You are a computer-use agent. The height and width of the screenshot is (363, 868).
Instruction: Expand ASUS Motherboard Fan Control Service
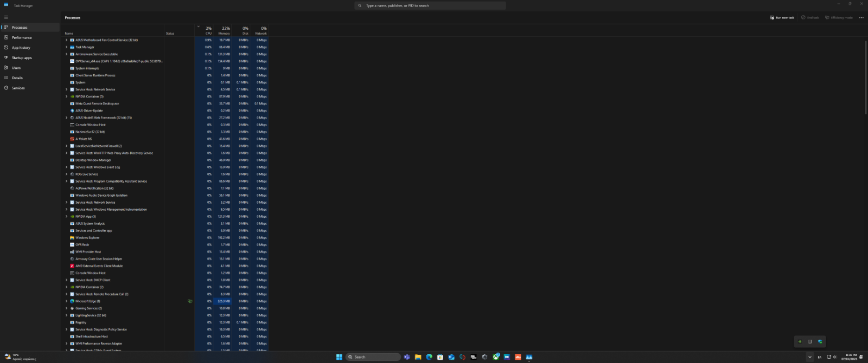[x=67, y=40]
